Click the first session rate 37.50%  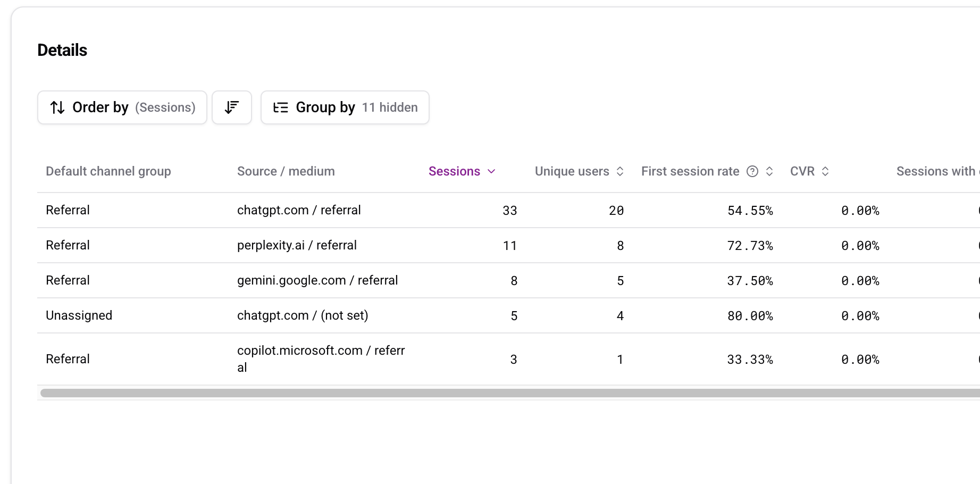coord(750,281)
